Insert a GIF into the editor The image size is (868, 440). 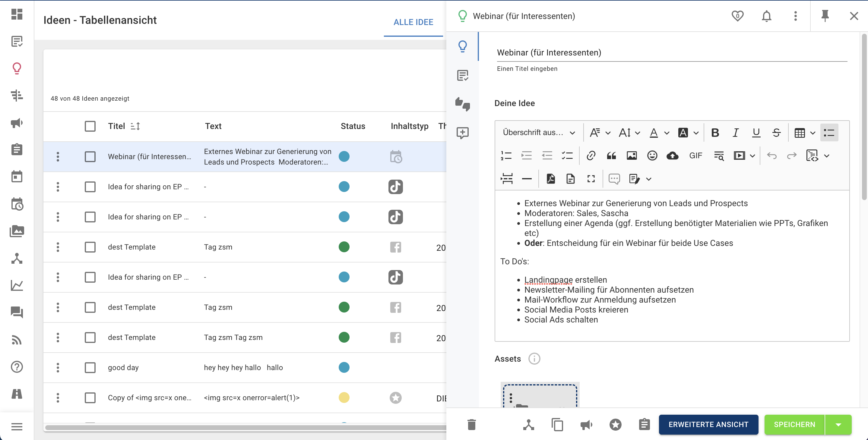(695, 156)
